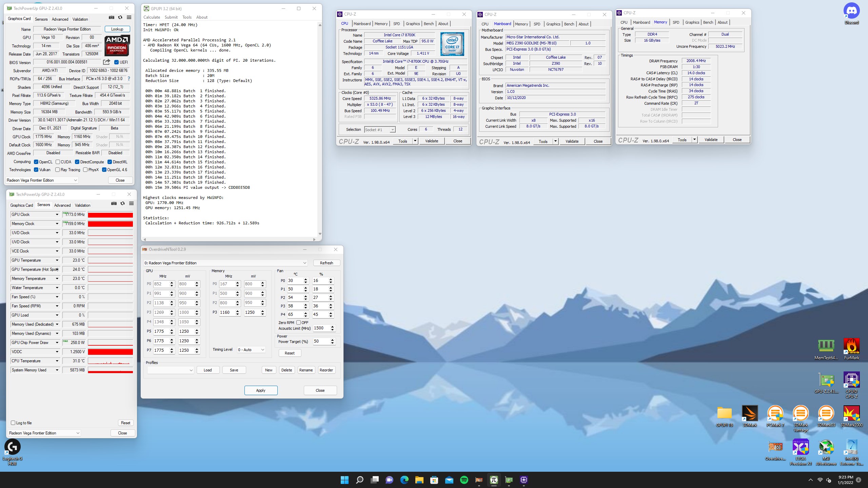This screenshot has height=488, width=868.
Task: Open the 3DMark desktop shortcut
Action: (750, 416)
